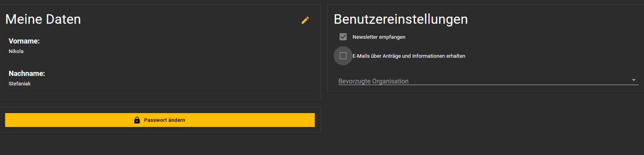Click the yellow pencil edit icon
The height and width of the screenshot is (155, 644).
pos(305,20)
